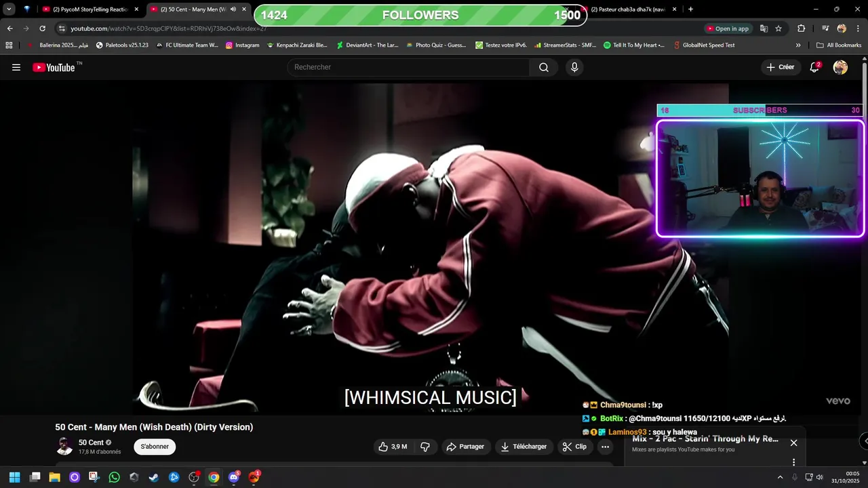The image size is (868, 488).
Task: Dislike the video with thumbs down
Action: click(425, 447)
